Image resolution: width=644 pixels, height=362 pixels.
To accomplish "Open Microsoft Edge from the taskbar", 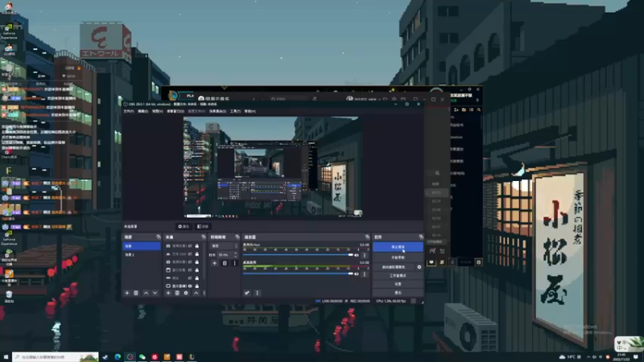I will [118, 357].
